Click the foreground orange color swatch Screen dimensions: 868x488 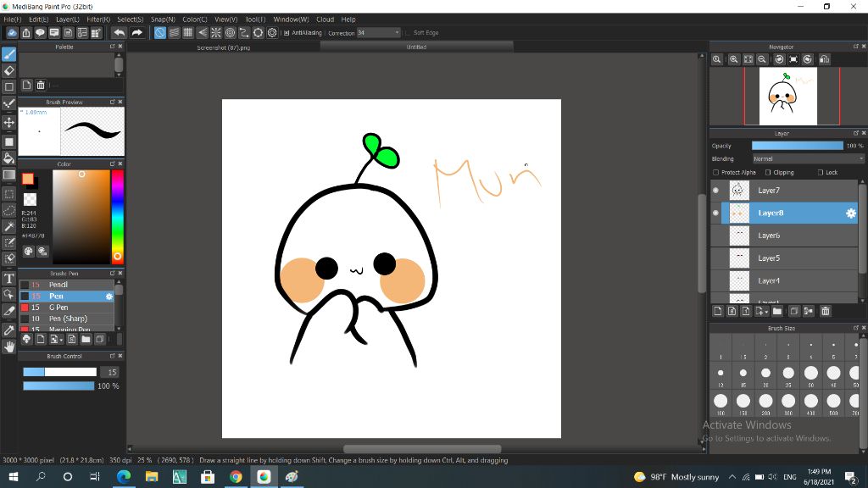[x=28, y=179]
